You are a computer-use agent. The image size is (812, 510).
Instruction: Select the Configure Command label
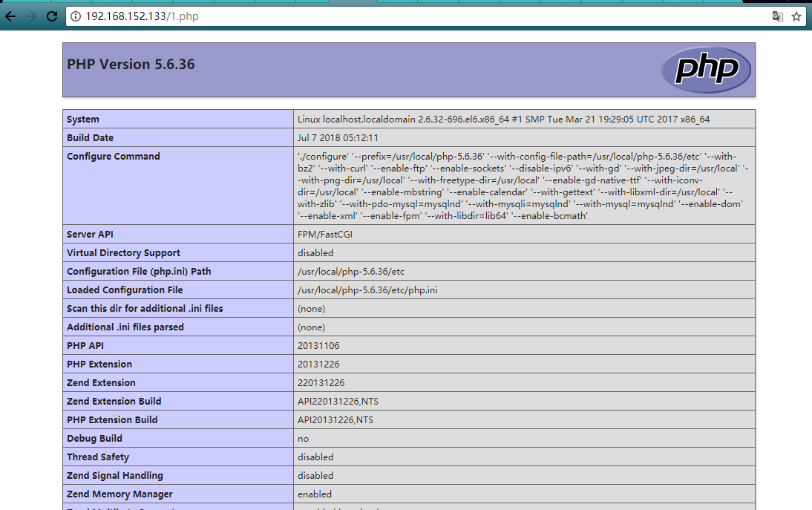(x=114, y=157)
